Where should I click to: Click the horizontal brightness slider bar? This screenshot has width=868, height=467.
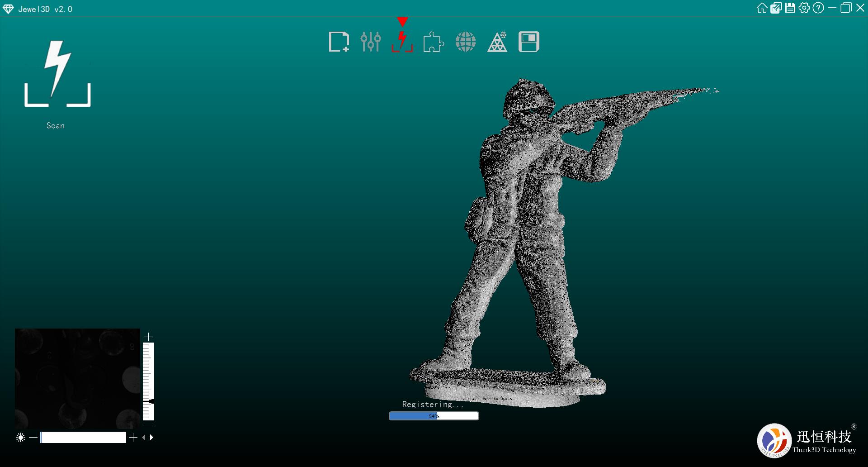pyautogui.click(x=83, y=437)
